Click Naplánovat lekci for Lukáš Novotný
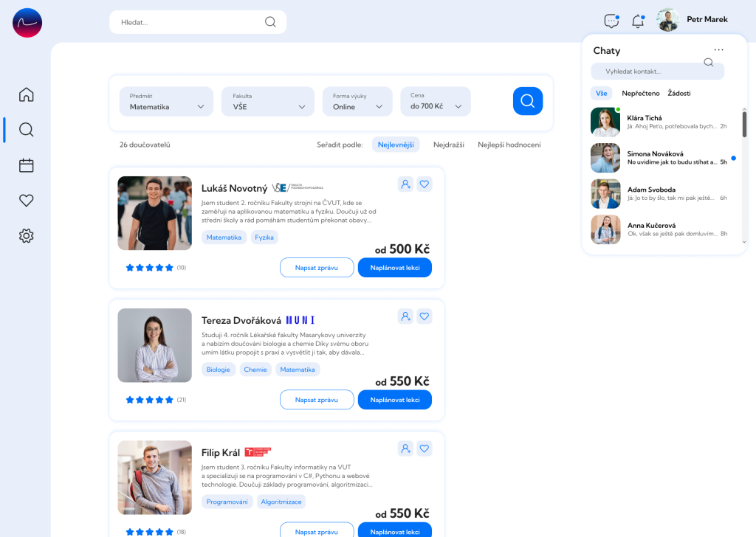The width and height of the screenshot is (756, 537). tap(395, 268)
